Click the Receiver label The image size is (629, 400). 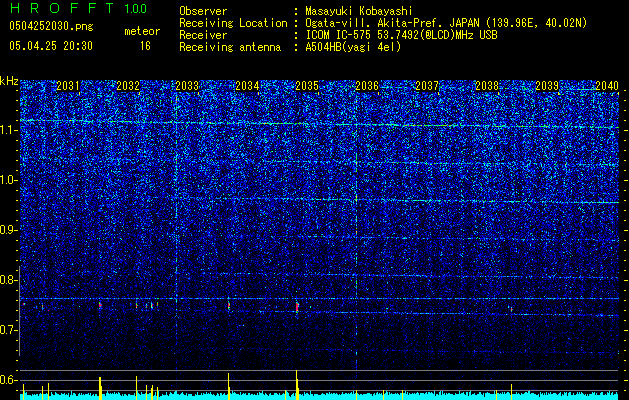(x=203, y=35)
